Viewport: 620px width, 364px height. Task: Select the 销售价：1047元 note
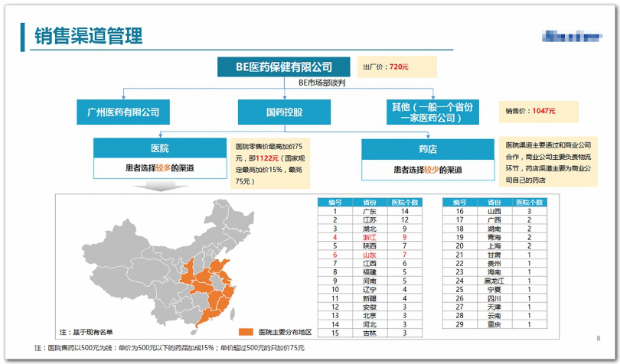tap(539, 111)
